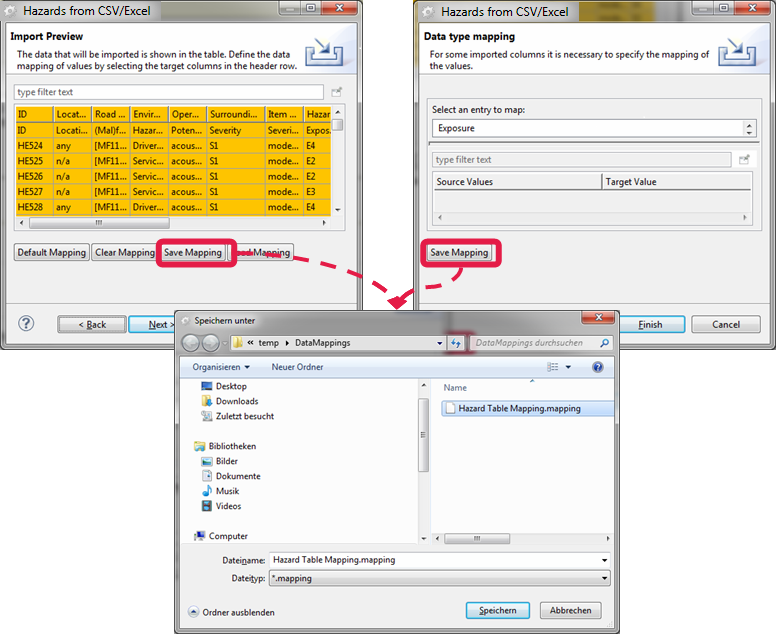
Task: Open Organisieren menu
Action: coord(221,367)
